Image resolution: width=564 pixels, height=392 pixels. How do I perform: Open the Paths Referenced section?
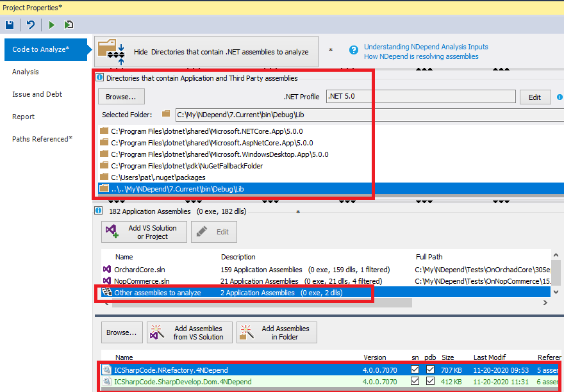click(42, 139)
